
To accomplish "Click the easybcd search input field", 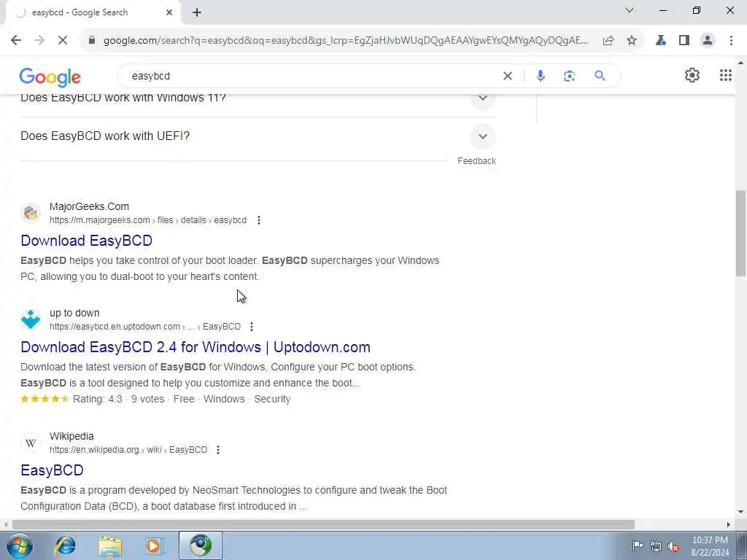I will [309, 76].
